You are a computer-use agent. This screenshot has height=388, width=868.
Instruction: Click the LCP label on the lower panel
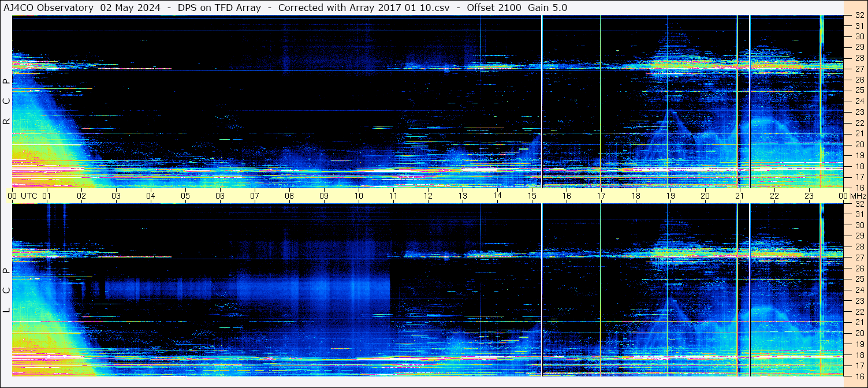click(6, 290)
